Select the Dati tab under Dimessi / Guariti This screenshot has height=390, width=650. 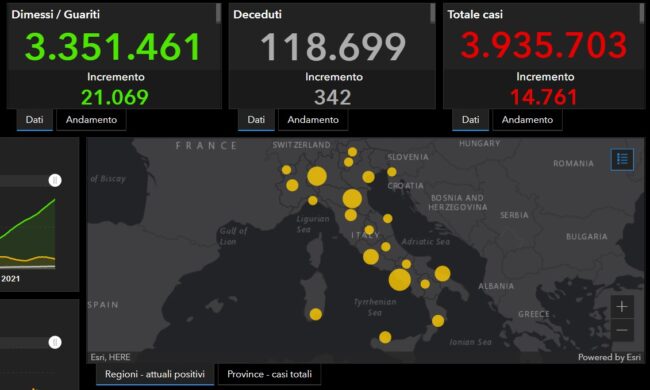(34, 120)
